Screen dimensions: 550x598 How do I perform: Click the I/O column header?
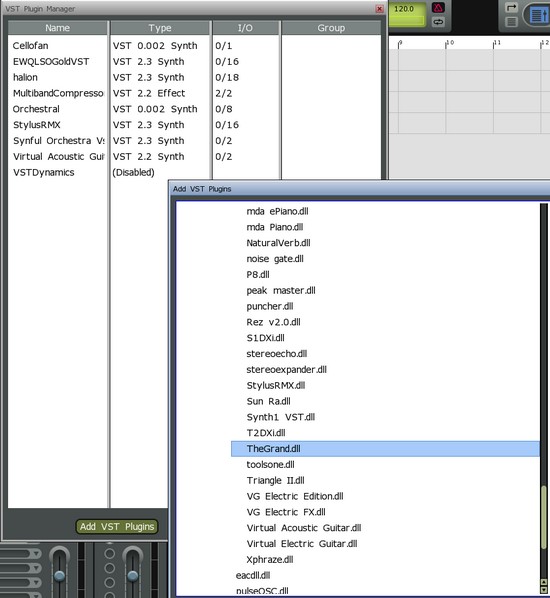click(x=245, y=28)
